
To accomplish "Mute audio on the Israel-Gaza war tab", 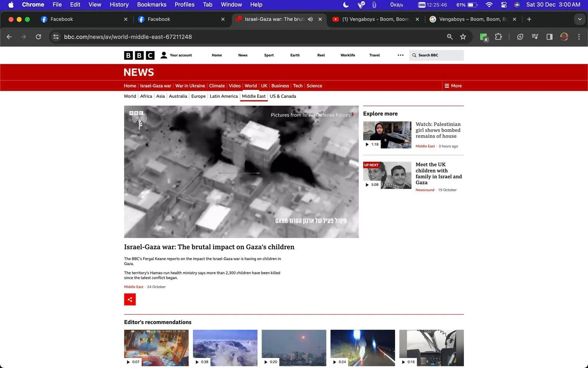I will (x=310, y=19).
